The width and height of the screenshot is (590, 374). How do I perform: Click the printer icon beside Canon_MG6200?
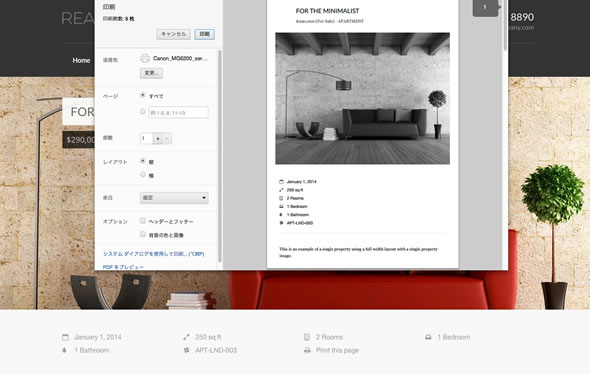pos(145,58)
